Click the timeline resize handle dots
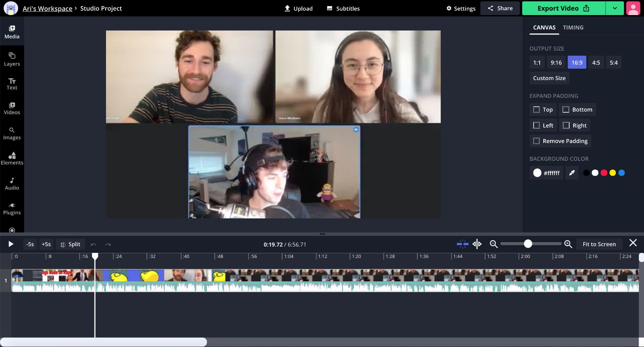This screenshot has width=644, height=347. (x=322, y=234)
